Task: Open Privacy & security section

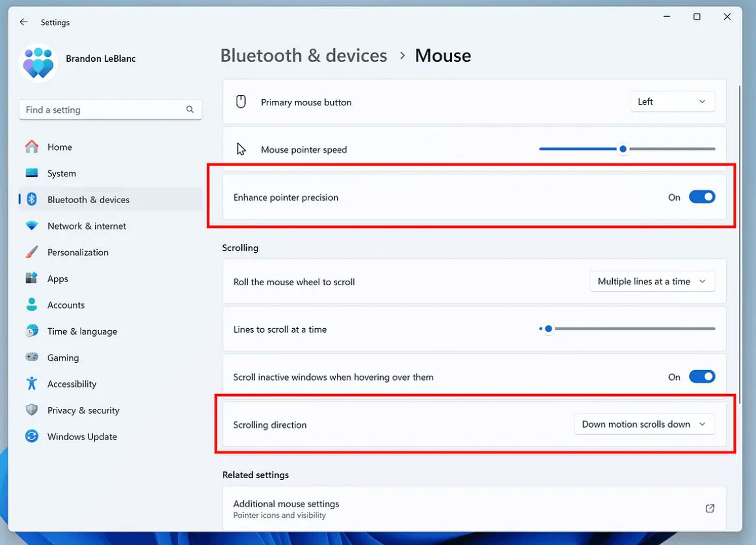Action: 83,410
